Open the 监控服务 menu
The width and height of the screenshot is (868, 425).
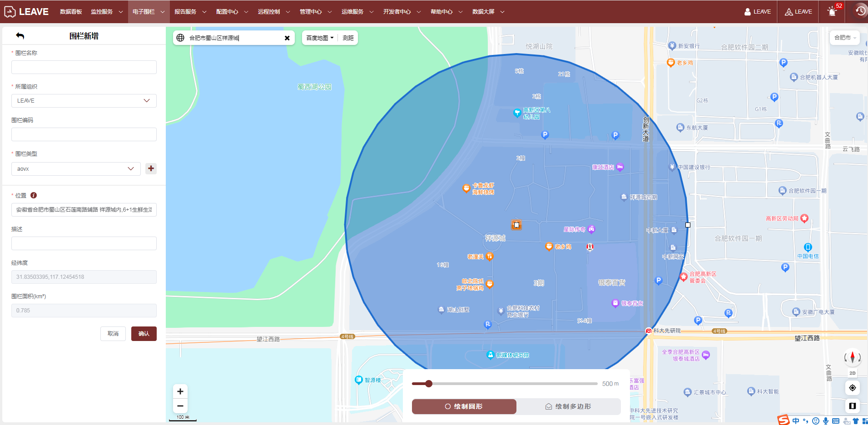106,12
